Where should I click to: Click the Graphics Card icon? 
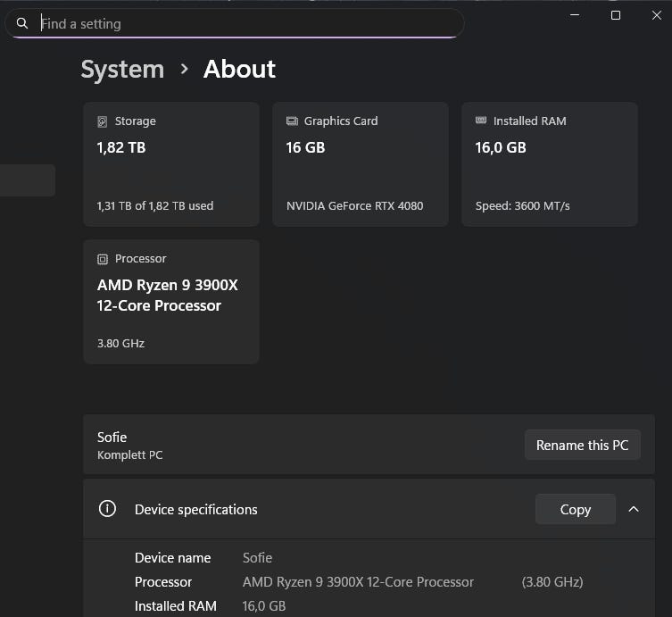click(292, 121)
